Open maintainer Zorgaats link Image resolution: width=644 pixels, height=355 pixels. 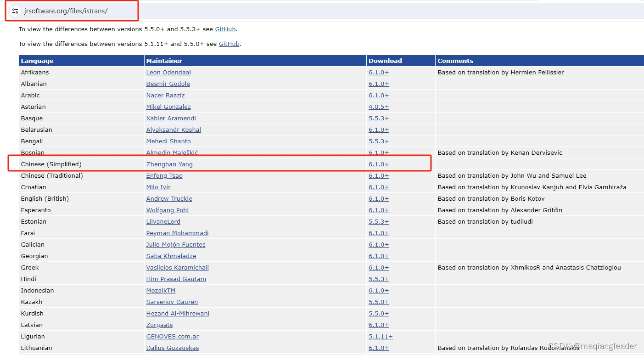160,325
